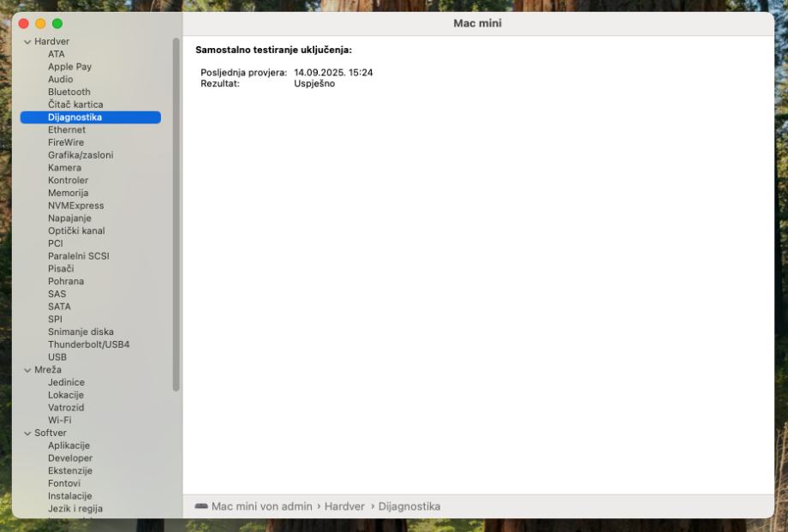Screen dimensions: 788x532
Task: Select Memorija in sidebar
Action: click(x=69, y=193)
